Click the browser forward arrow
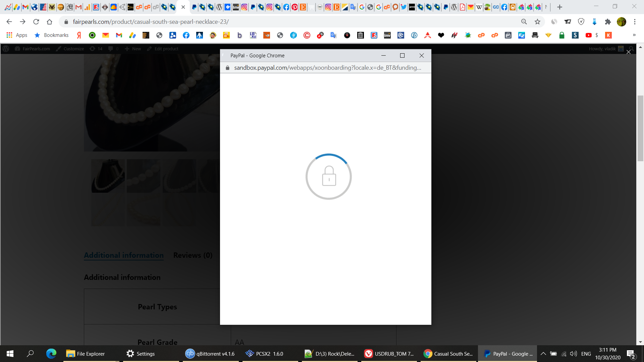Screen dimensions: 644x362 tap(22, 22)
